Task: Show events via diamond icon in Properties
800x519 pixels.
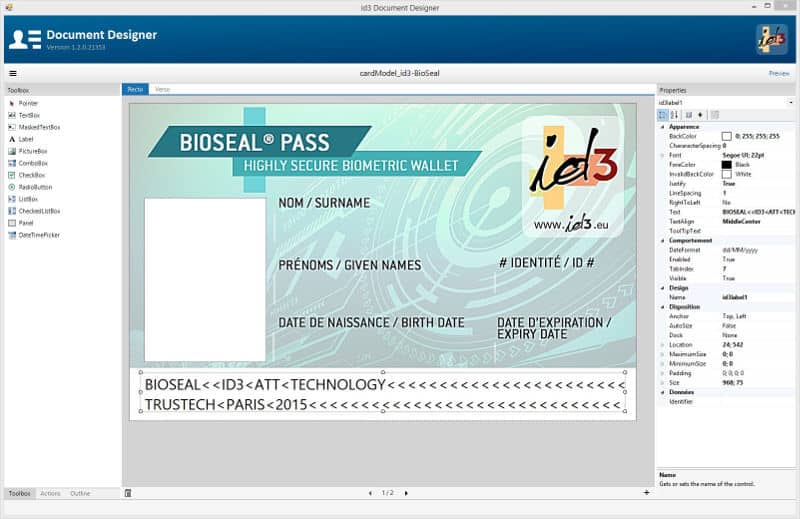Action: point(700,115)
